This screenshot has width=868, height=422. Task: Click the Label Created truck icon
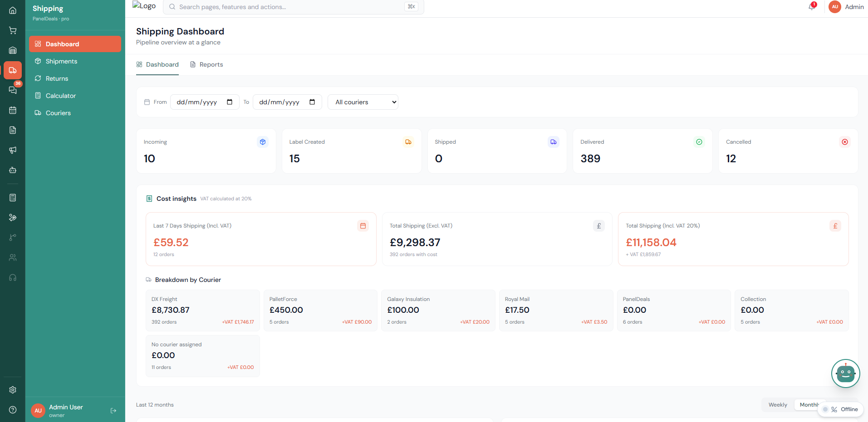408,142
